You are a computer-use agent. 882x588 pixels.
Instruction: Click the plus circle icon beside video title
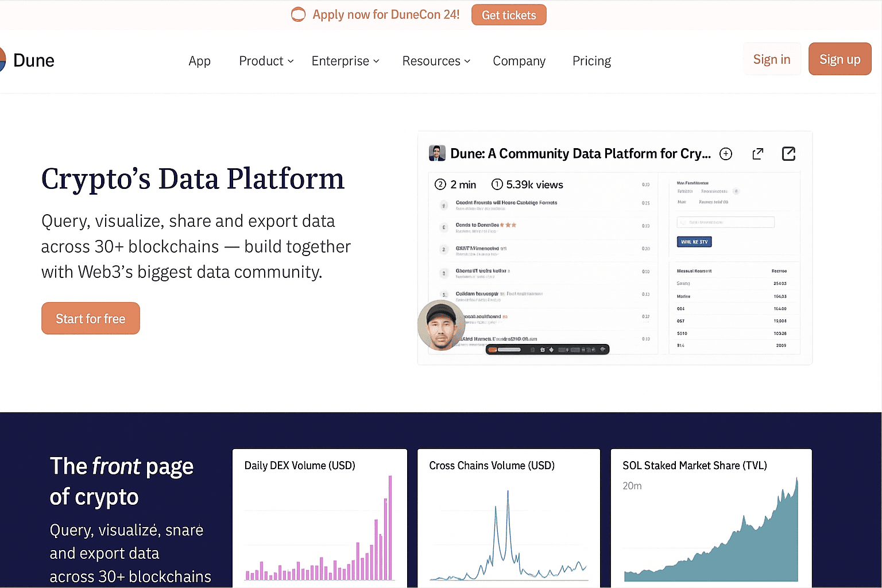726,154
